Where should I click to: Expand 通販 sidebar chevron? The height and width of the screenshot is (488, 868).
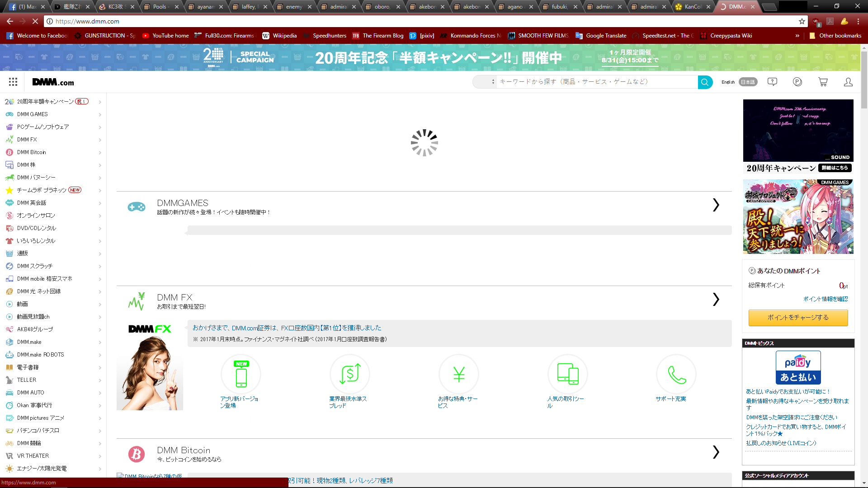pos(100,253)
